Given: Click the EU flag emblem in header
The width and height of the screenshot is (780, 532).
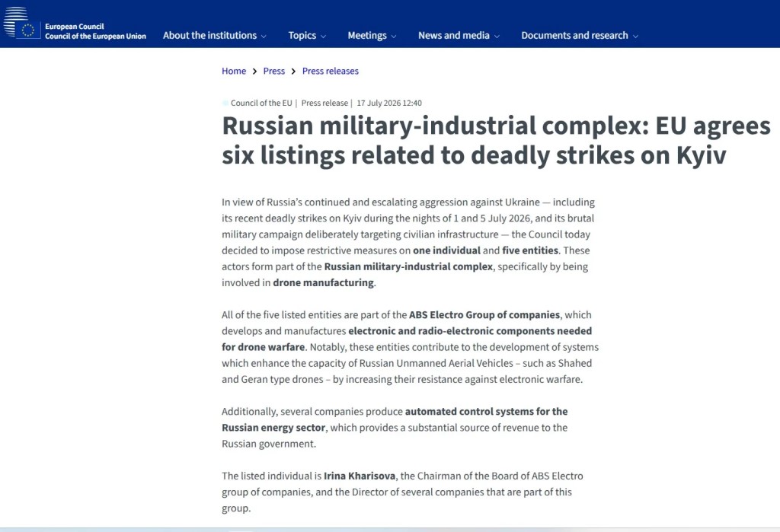Looking at the screenshot, I should tap(28, 30).
